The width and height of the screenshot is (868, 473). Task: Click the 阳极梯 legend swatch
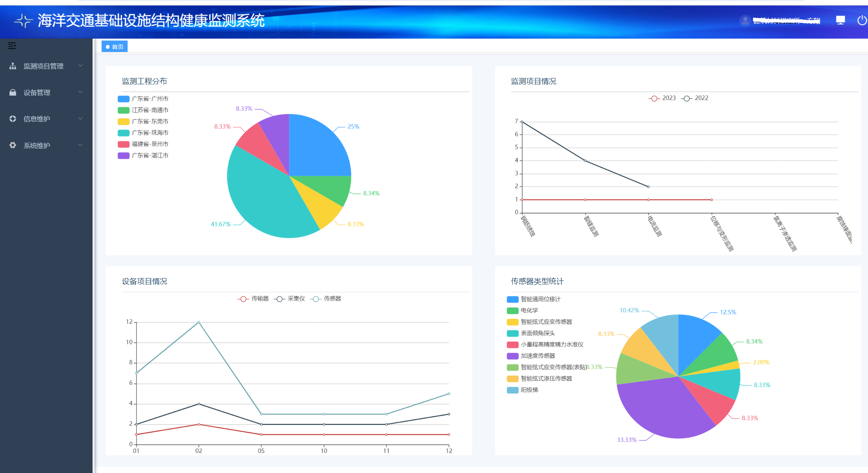tap(512, 390)
